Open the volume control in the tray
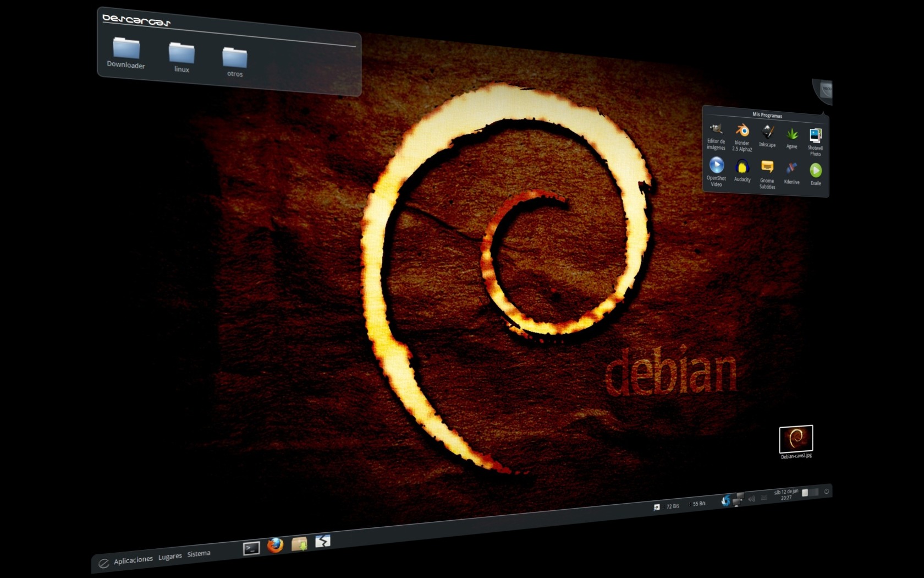This screenshot has height=578, width=924. click(751, 499)
